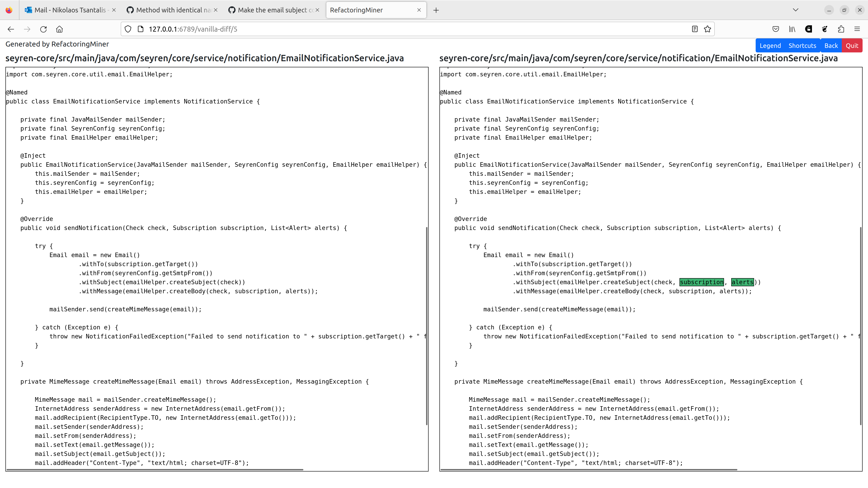The image size is (868, 488).
Task: Save the current page to Pocket
Action: pos(776,29)
